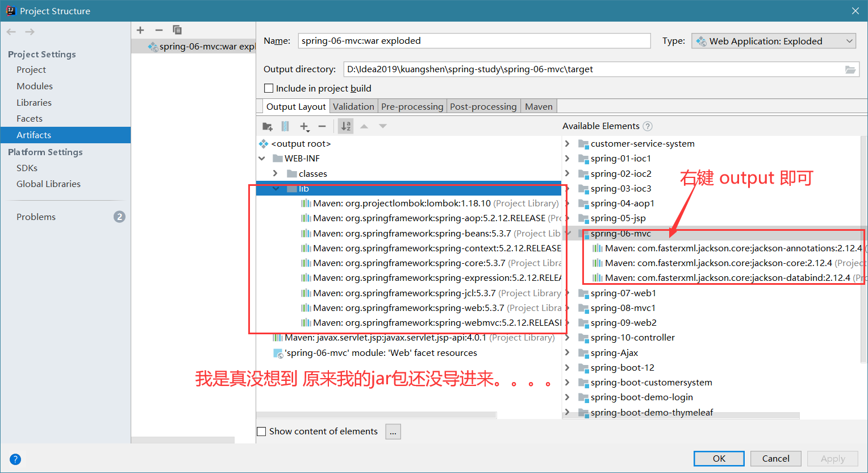868x473 pixels.
Task: Click inside the artifact Name field
Action: point(474,40)
